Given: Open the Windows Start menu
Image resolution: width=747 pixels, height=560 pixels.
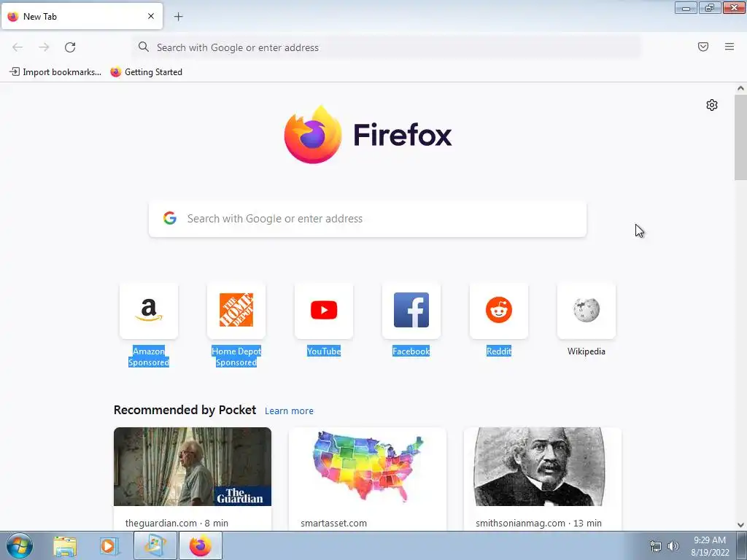Looking at the screenshot, I should pos(20,545).
